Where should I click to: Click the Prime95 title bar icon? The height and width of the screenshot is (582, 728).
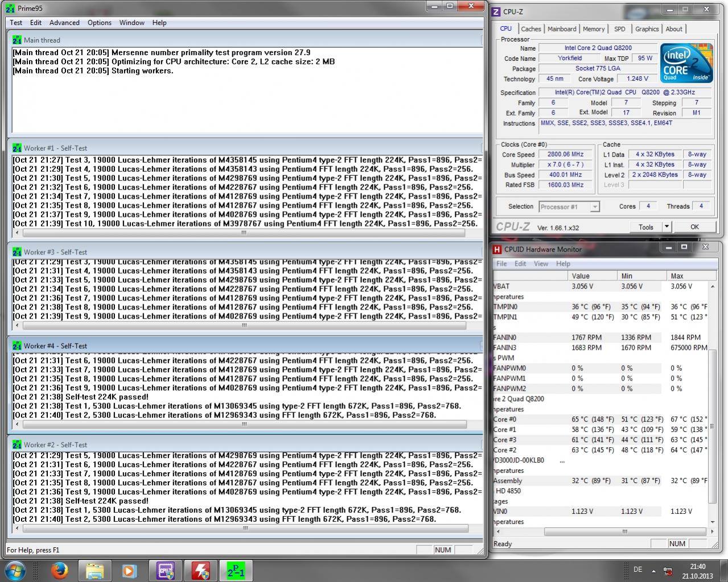pyautogui.click(x=10, y=8)
